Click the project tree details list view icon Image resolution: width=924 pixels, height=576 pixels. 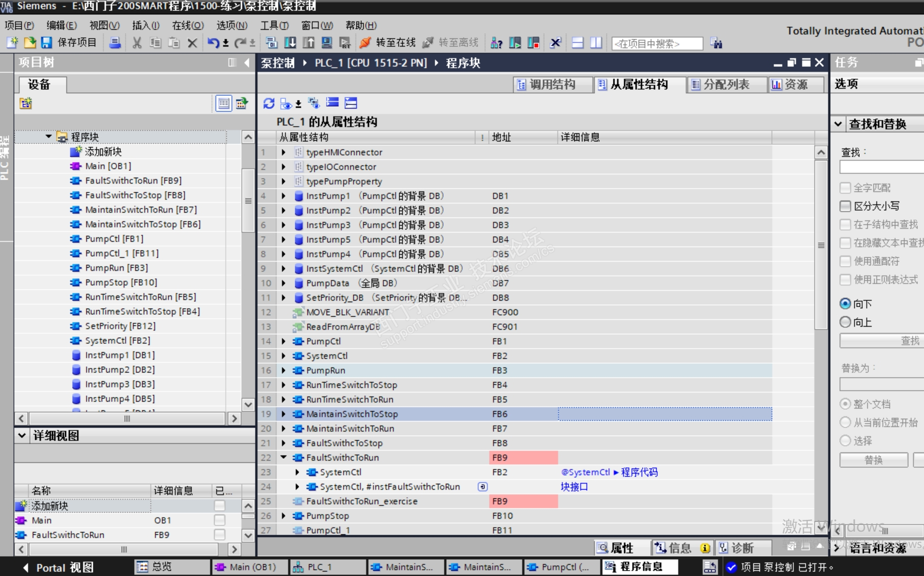coord(224,104)
